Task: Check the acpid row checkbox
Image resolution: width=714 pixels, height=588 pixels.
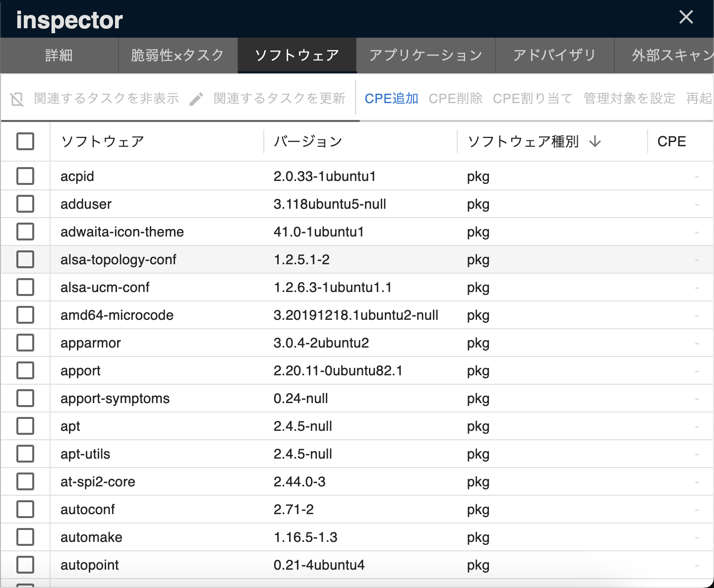Action: [25, 176]
